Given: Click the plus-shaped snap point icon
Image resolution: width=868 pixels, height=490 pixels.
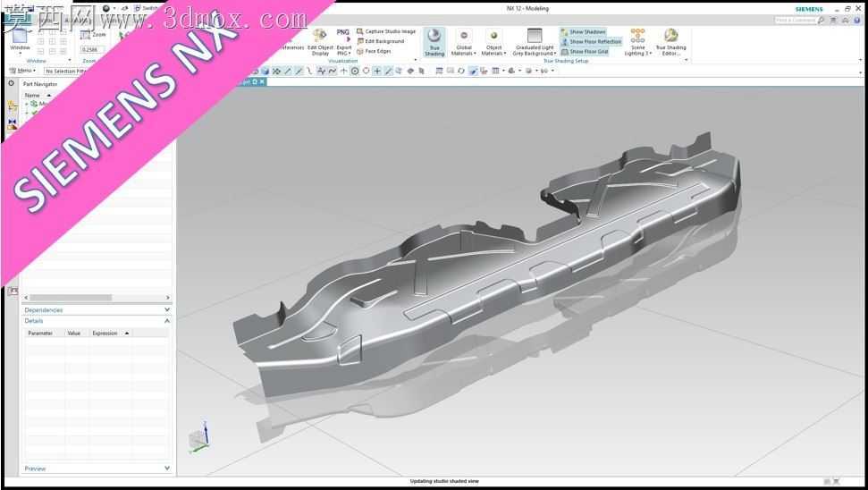Looking at the screenshot, I should click(377, 71).
